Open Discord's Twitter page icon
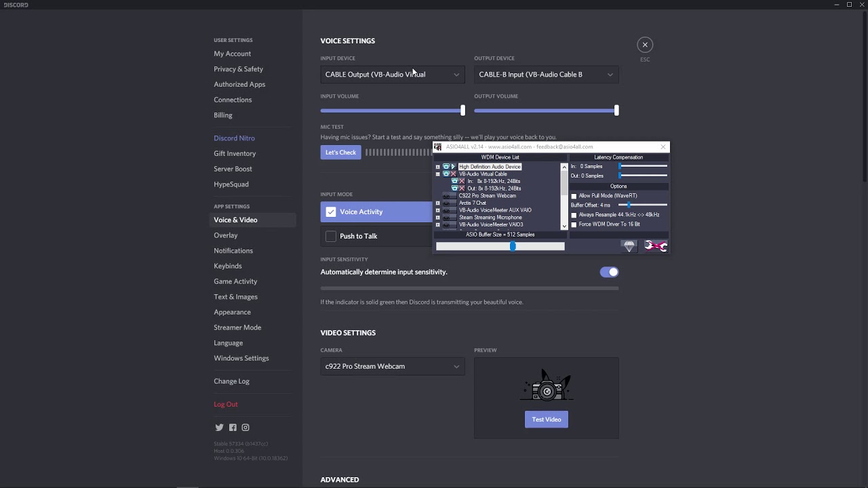Image resolution: width=868 pixels, height=488 pixels. (x=219, y=428)
